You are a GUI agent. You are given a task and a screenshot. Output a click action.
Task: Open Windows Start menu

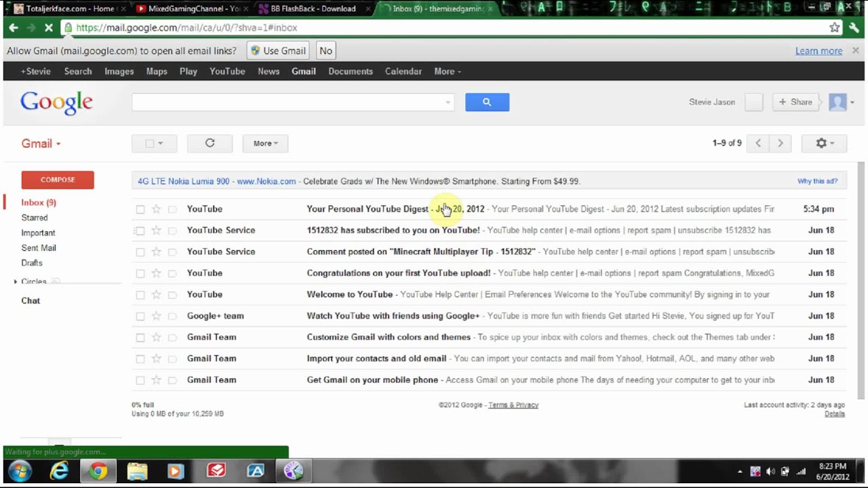19,471
